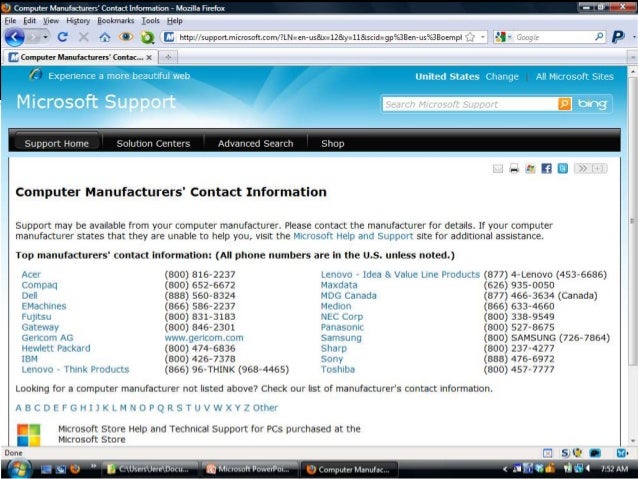The image size is (638, 479).
Task: Open the All Microsoft Sites link
Action: pos(575,77)
